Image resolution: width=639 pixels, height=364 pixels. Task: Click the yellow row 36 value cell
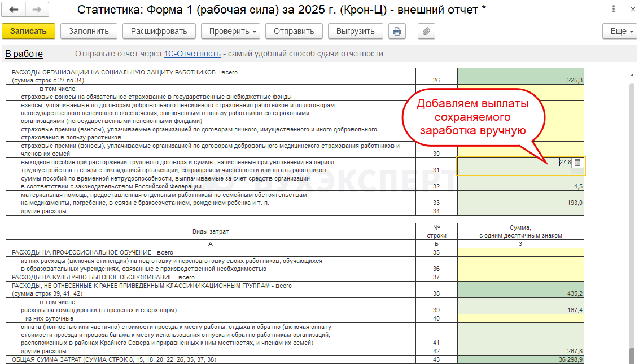(521, 265)
